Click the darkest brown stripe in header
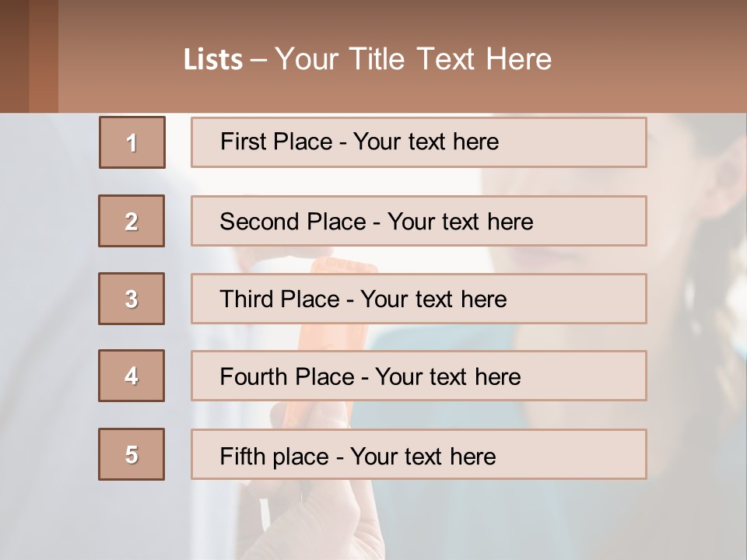 [x=14, y=56]
